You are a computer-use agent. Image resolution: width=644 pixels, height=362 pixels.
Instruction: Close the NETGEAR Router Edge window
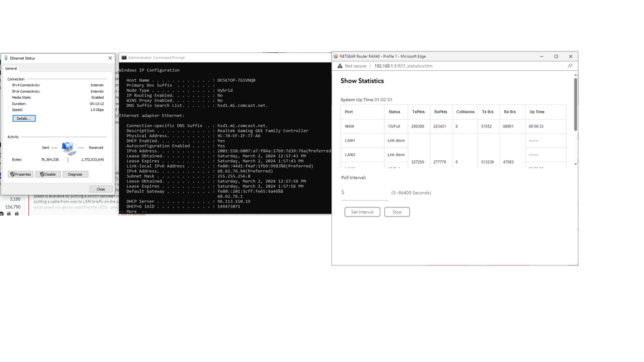click(571, 56)
